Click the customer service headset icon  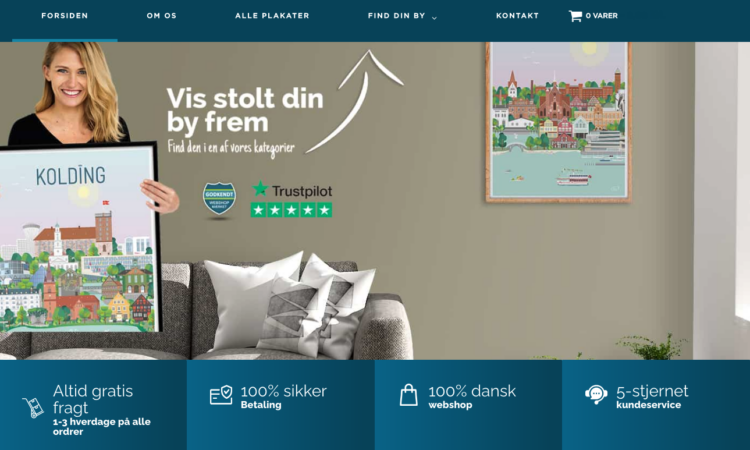pyautogui.click(x=596, y=395)
